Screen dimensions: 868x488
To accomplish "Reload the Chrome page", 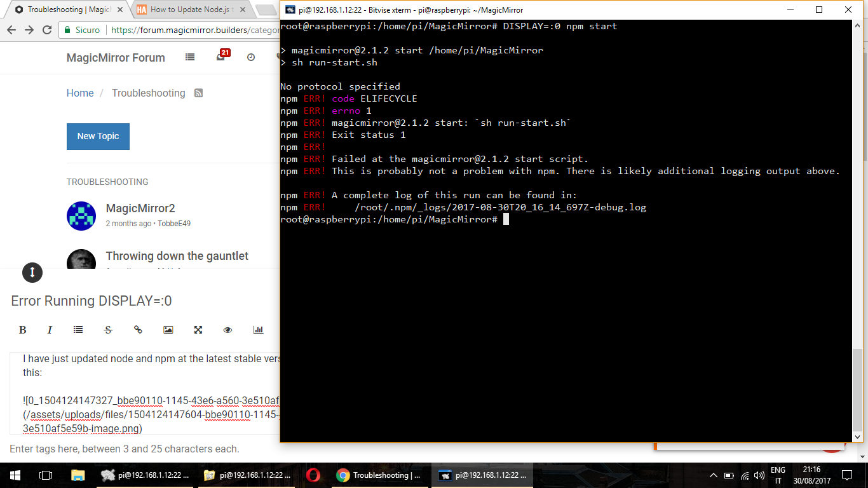I will coord(47,30).
